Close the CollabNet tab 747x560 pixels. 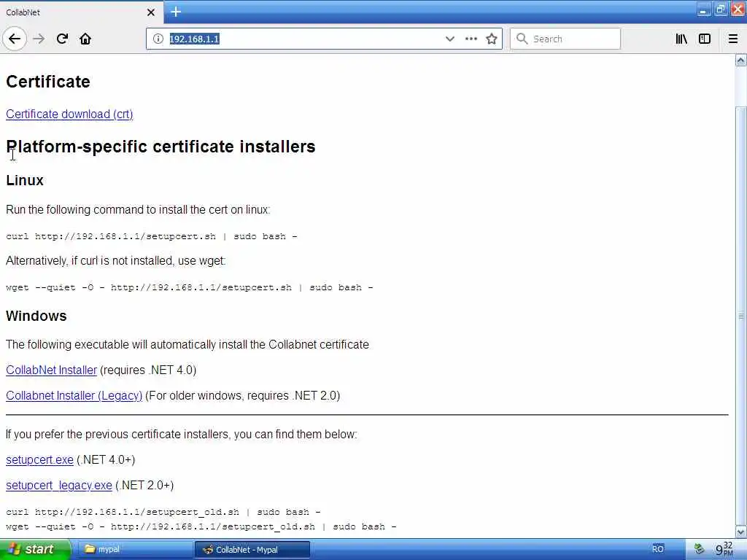(x=151, y=12)
